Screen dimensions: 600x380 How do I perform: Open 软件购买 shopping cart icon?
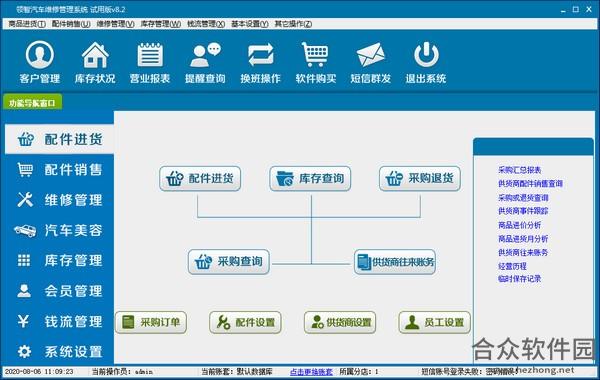click(x=316, y=62)
